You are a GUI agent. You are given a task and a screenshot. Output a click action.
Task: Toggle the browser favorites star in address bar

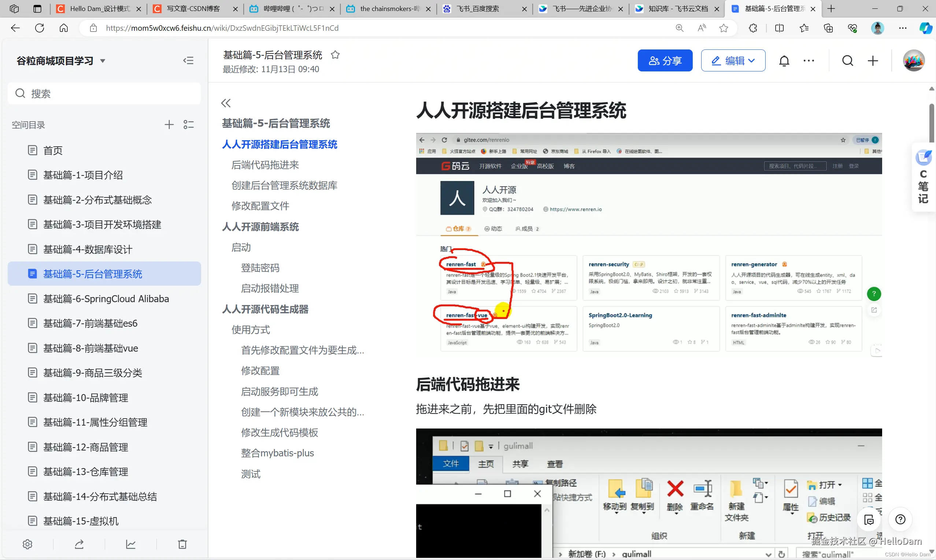[724, 28]
